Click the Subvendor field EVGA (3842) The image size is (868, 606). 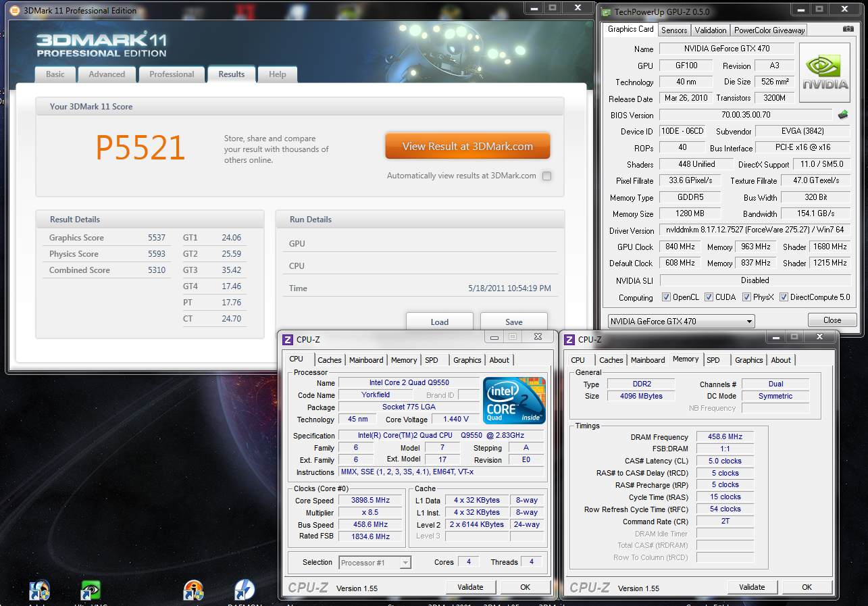pyautogui.click(x=802, y=131)
